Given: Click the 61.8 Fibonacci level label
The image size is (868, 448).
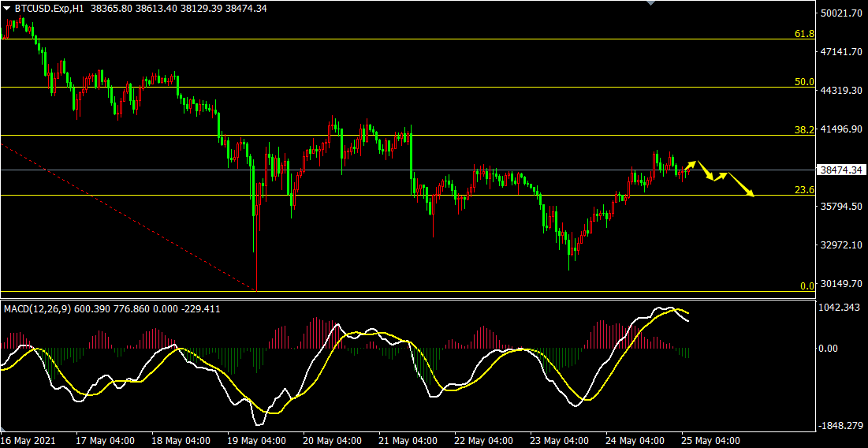Looking at the screenshot, I should [804, 34].
